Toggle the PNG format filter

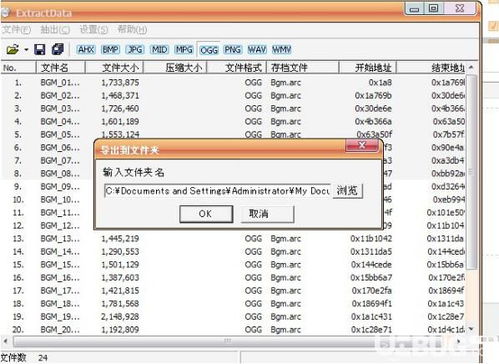click(x=232, y=50)
